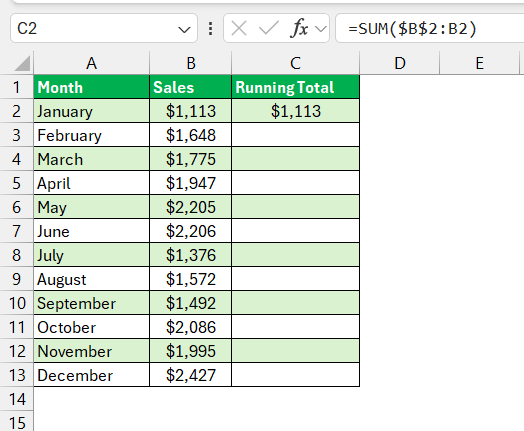
Task: Select the September cell
Action: point(91,303)
